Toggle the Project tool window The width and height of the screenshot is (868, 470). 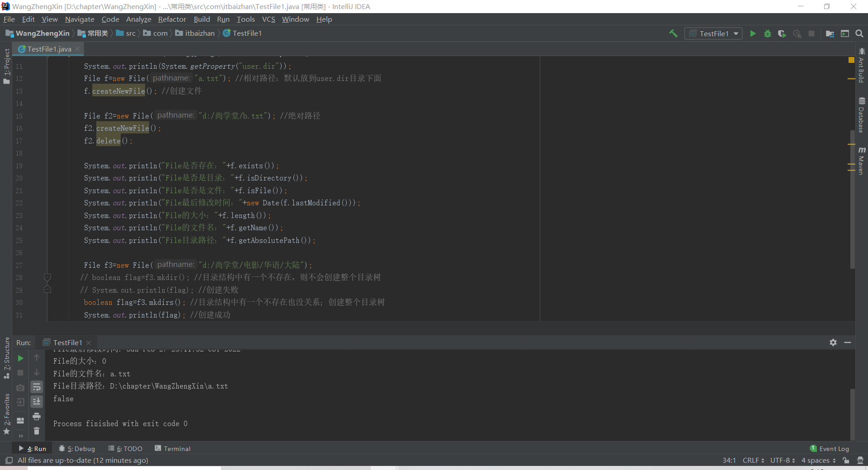pyautogui.click(x=6, y=66)
